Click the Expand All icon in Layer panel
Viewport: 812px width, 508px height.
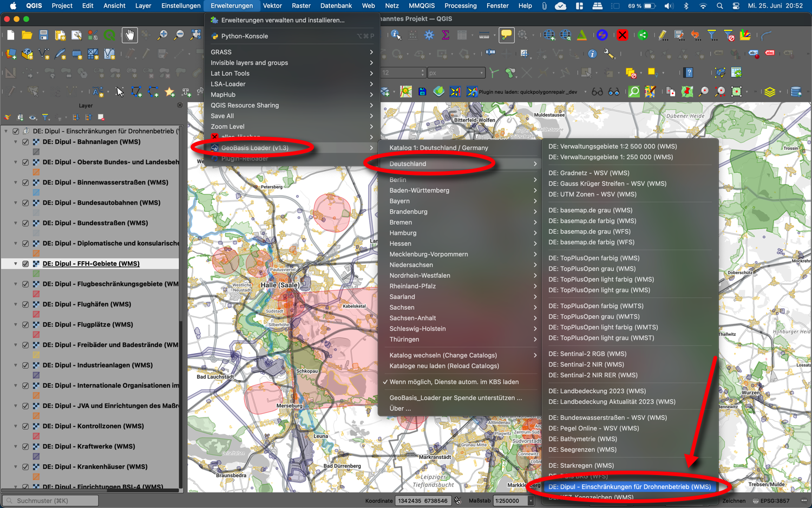tap(76, 117)
